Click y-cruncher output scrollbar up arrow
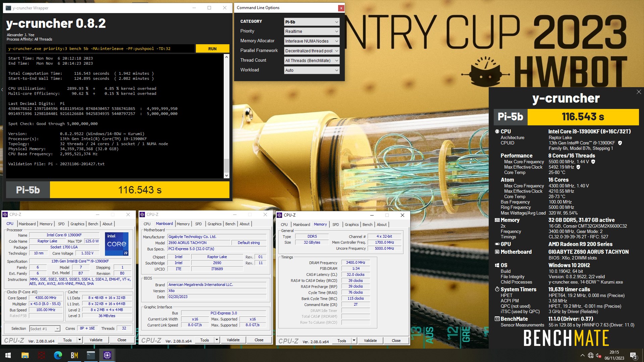The image size is (644, 362). pyautogui.click(x=226, y=57)
